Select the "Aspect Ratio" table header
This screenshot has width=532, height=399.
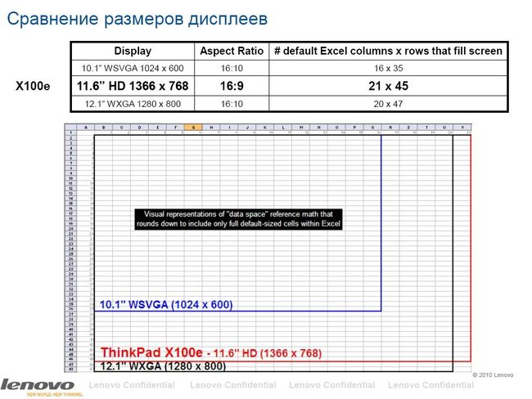(232, 51)
